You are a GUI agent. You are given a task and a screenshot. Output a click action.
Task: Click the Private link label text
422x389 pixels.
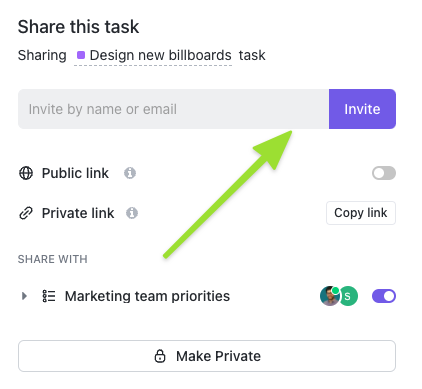tap(78, 213)
